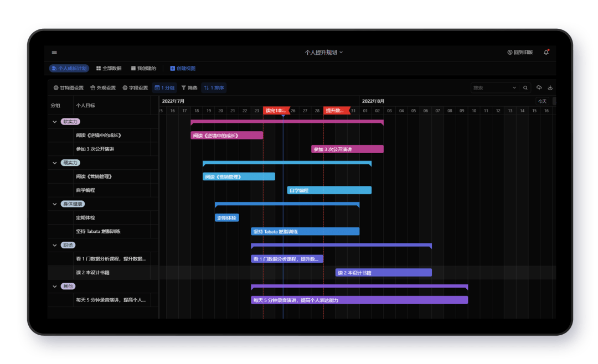Click 回到旧版 to return to old version
This screenshot has width=598, height=364.
point(520,52)
